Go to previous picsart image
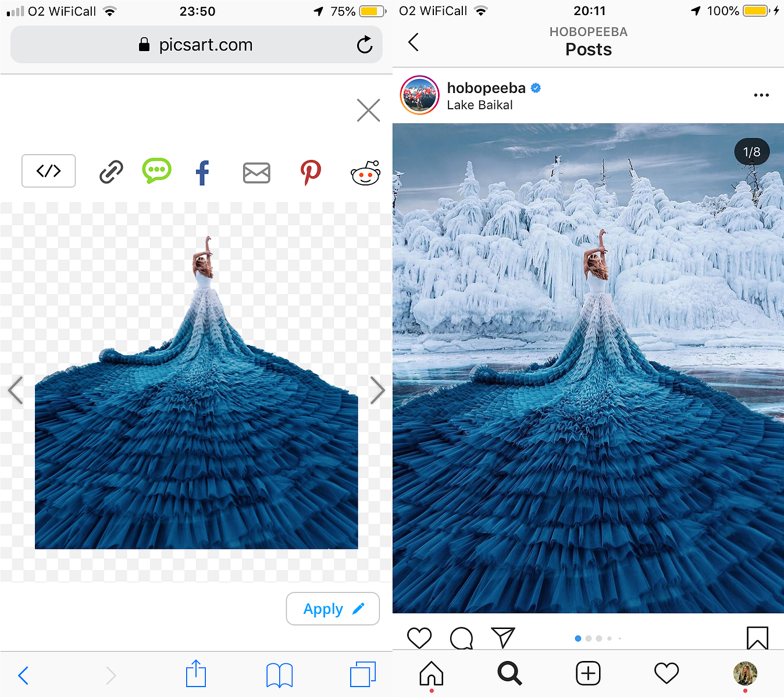Image resolution: width=784 pixels, height=697 pixels. (16, 390)
